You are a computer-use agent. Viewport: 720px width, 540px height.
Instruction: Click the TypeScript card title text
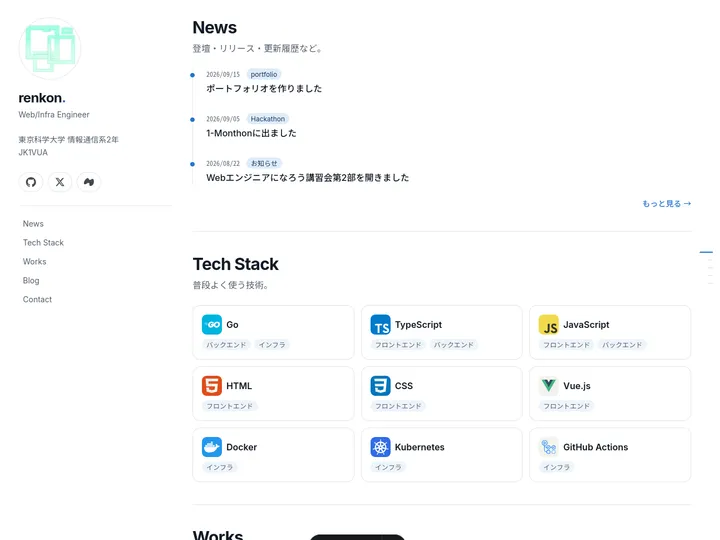click(418, 325)
